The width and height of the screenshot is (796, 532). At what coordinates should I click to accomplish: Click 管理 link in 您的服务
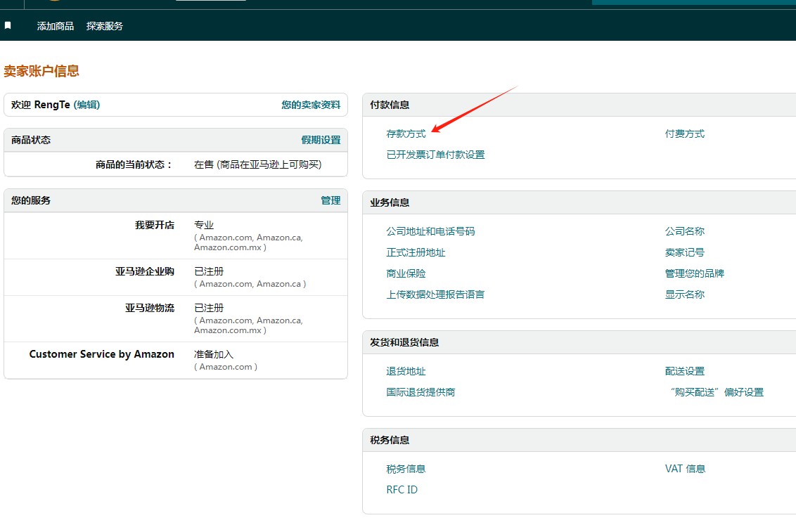pyautogui.click(x=330, y=200)
